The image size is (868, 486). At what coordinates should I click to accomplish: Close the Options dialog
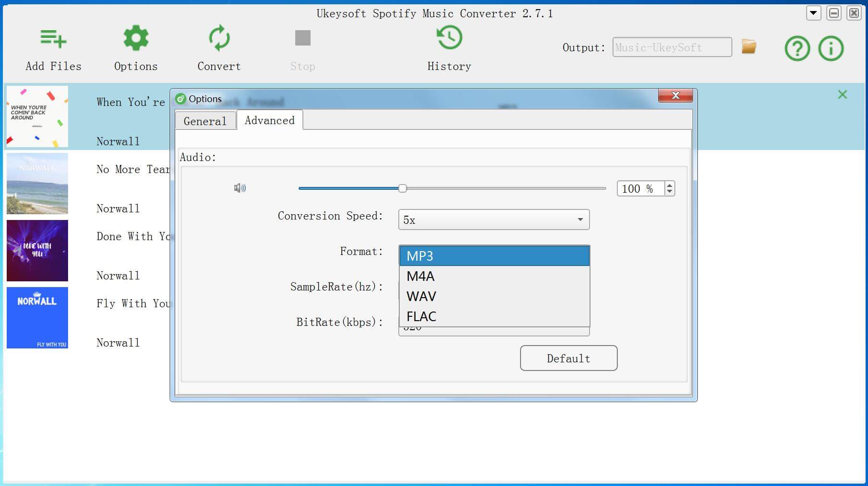675,95
